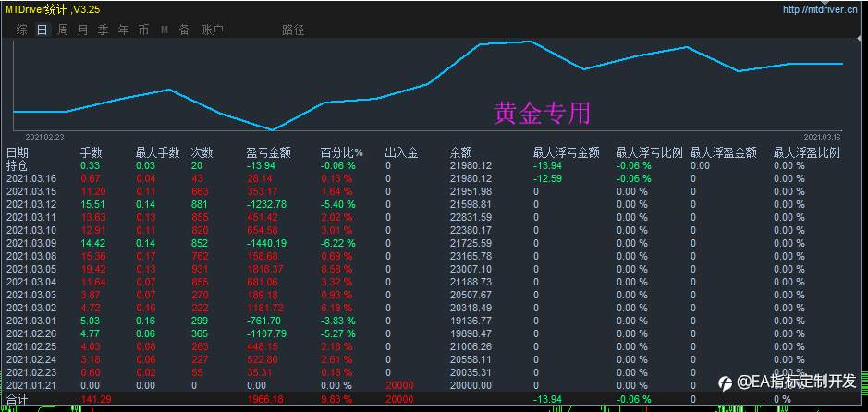
Task: Switch to the 月 monthly tab
Action: (82, 30)
